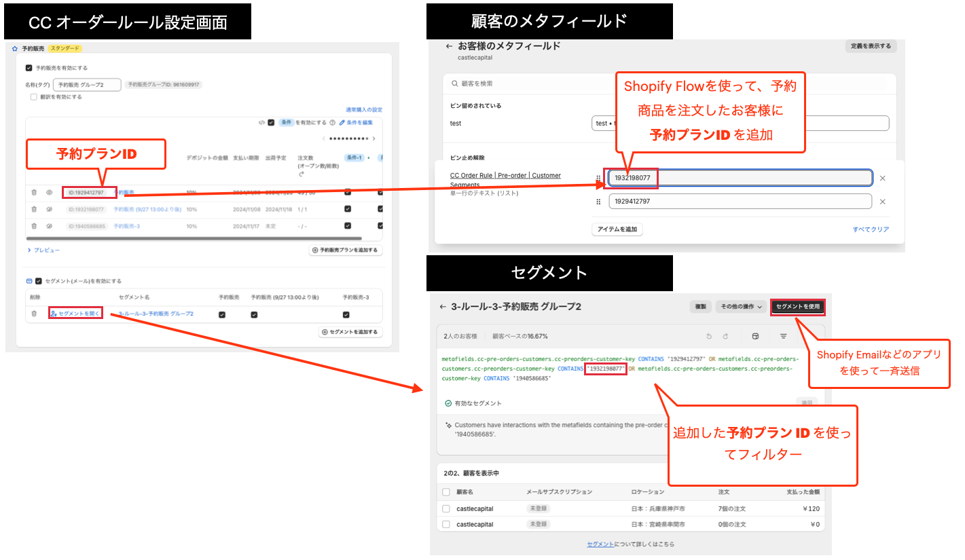
Task: Toggle hidden eye icon of plan ID:1932198077
Action: pyautogui.click(x=49, y=209)
